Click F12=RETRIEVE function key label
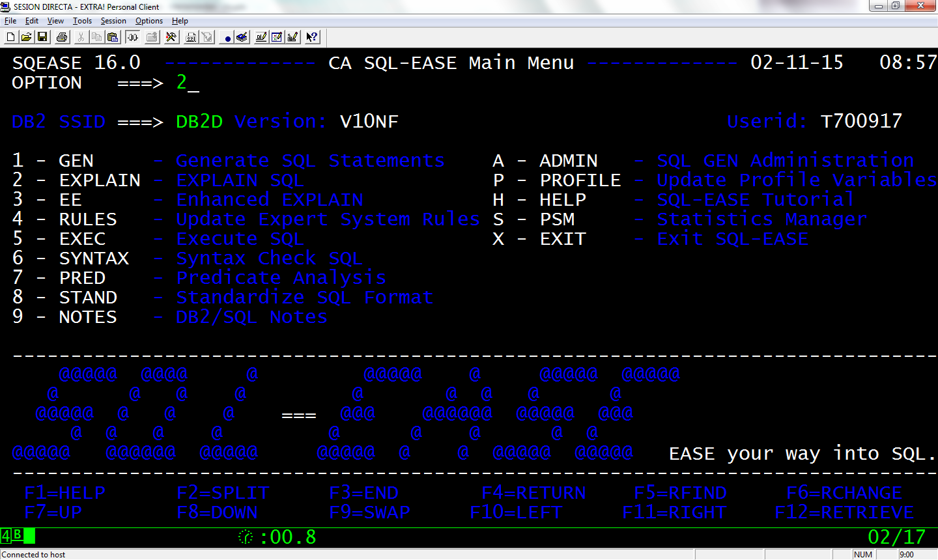938x560 pixels. point(844,512)
